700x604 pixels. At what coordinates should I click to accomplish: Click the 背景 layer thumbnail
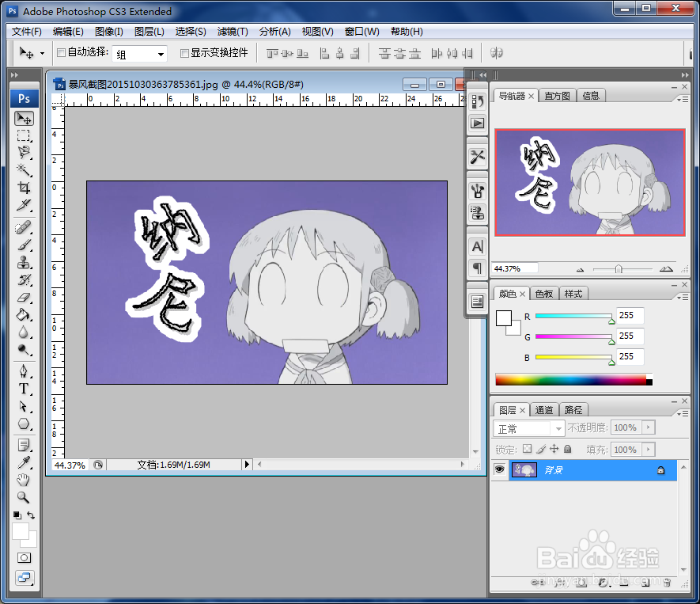524,469
